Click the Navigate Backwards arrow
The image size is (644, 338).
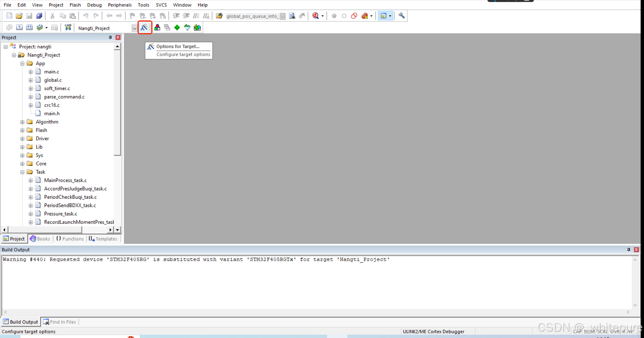point(109,16)
